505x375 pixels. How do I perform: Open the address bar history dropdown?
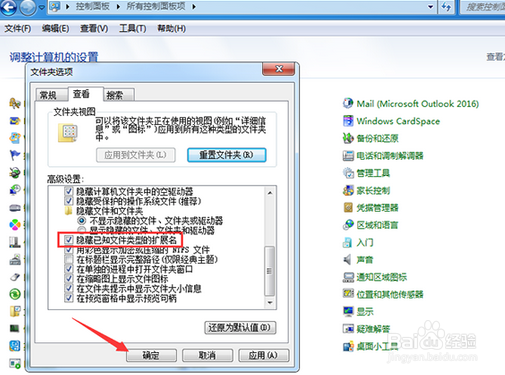(431, 7)
